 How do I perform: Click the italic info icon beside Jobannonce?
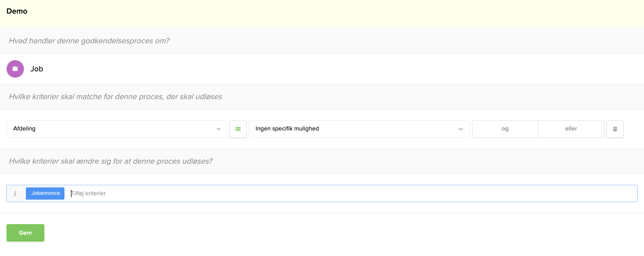coord(15,193)
